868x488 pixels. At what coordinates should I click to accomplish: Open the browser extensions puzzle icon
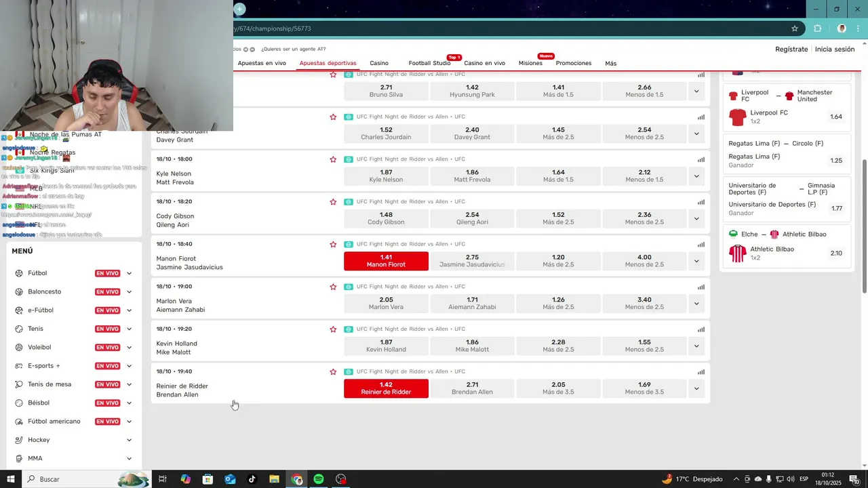click(x=817, y=28)
